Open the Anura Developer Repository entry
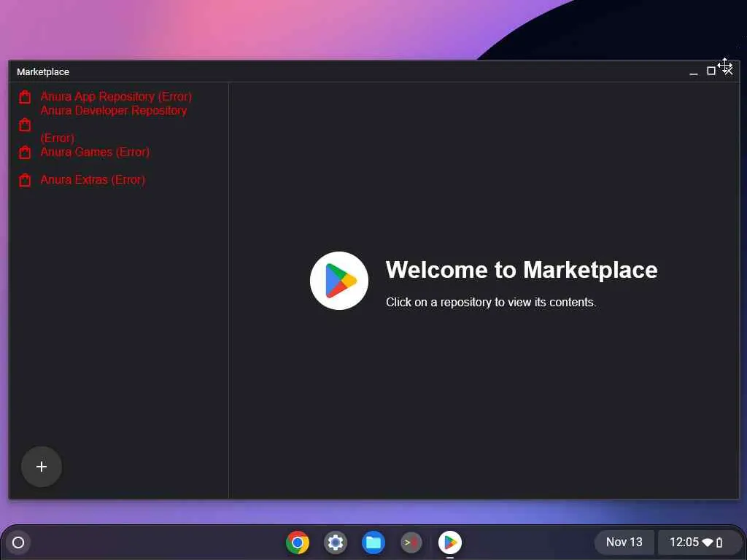Image resolution: width=747 pixels, height=560 pixels. (x=113, y=124)
